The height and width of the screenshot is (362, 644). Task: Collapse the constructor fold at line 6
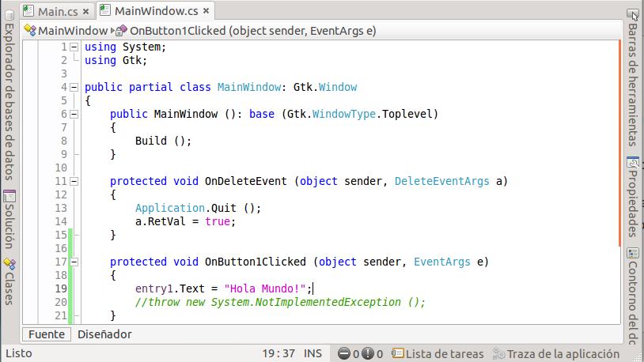coord(74,114)
